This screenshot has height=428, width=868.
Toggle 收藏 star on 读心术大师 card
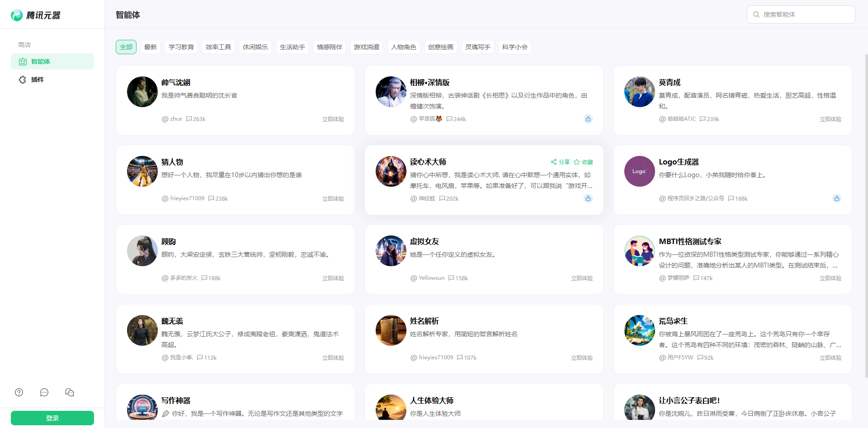[577, 162]
